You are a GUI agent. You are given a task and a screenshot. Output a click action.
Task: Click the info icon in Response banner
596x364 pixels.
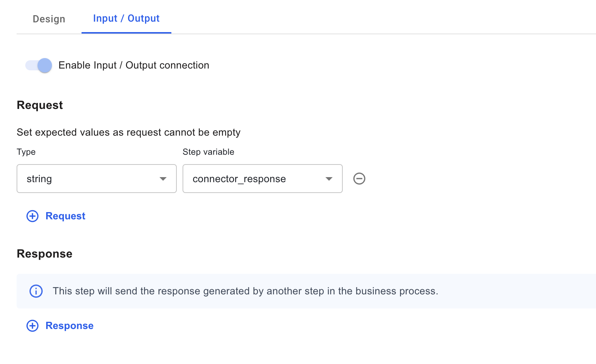[36, 291]
